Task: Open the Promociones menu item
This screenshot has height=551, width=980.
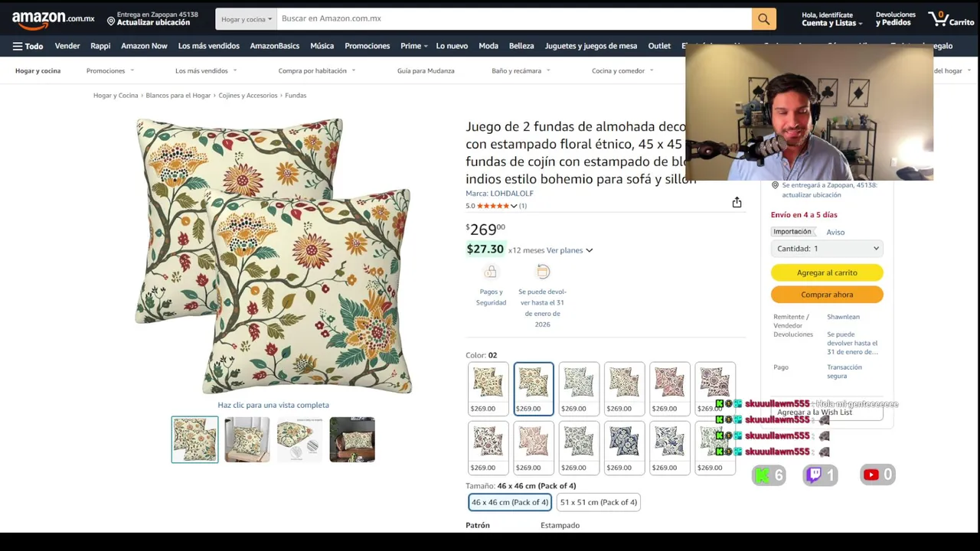Action: (x=367, y=46)
